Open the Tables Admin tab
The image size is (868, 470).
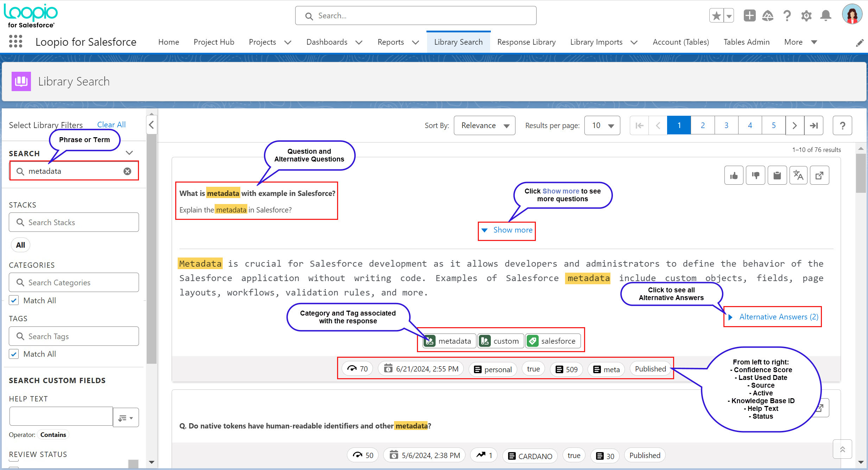click(x=746, y=42)
